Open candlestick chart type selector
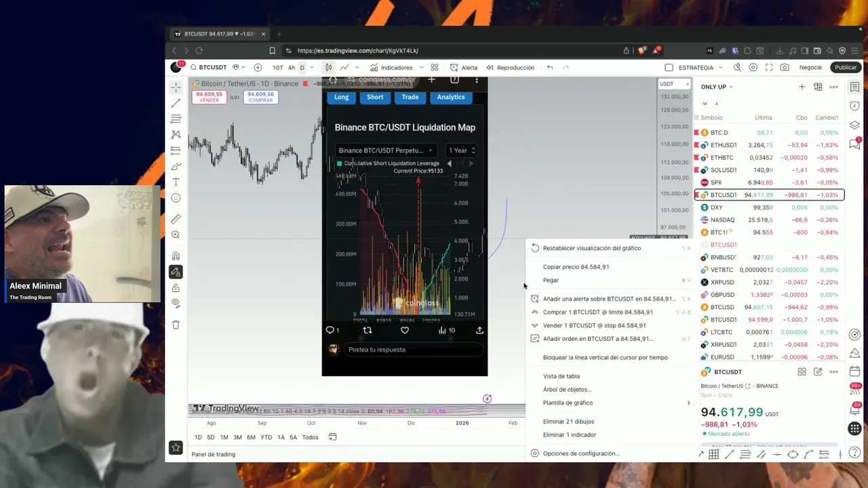 [328, 67]
